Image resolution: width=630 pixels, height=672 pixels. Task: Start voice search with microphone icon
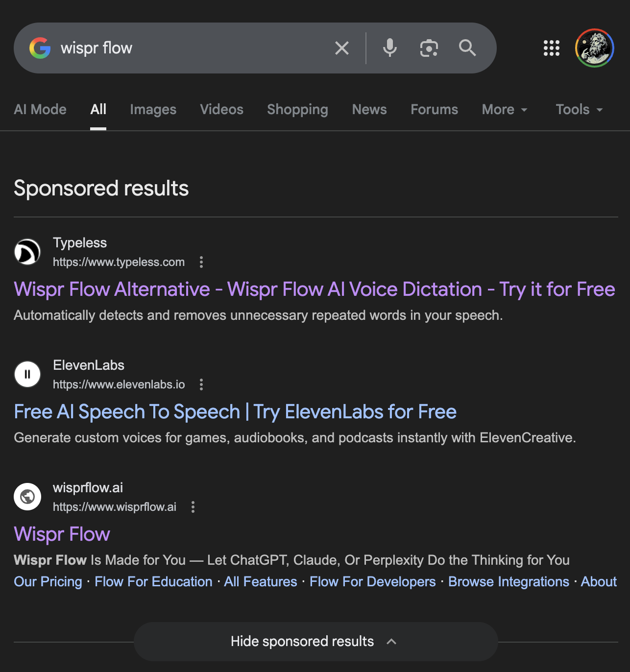pyautogui.click(x=390, y=48)
